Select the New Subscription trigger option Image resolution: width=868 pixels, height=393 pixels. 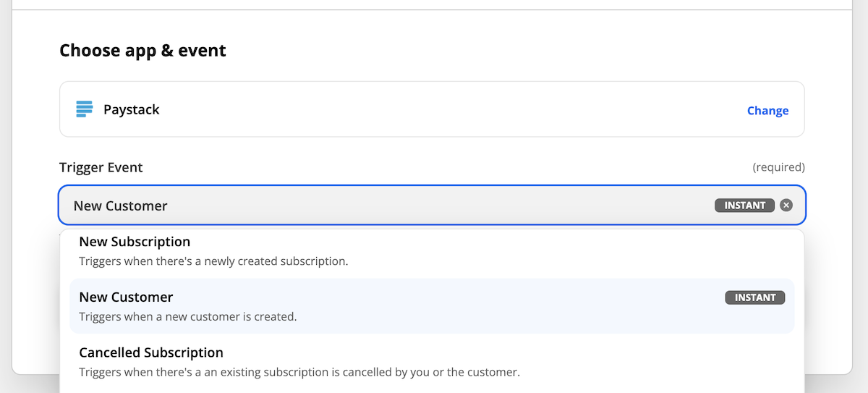432,251
